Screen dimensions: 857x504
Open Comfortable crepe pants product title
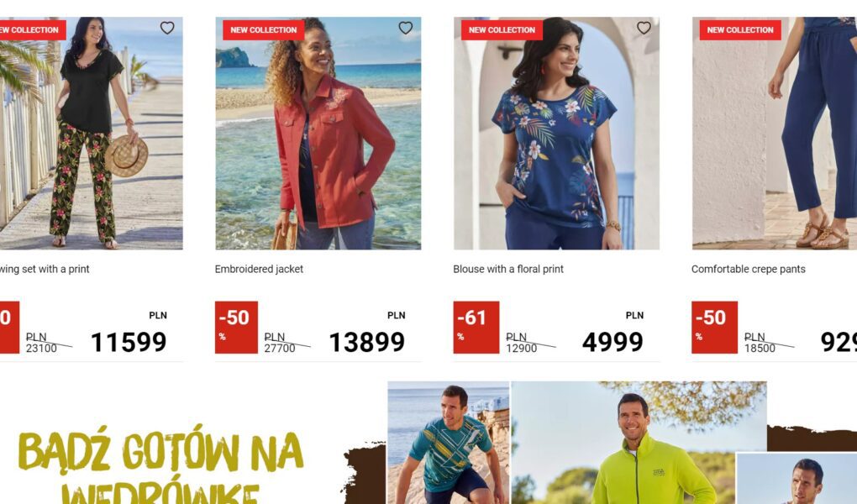749,269
